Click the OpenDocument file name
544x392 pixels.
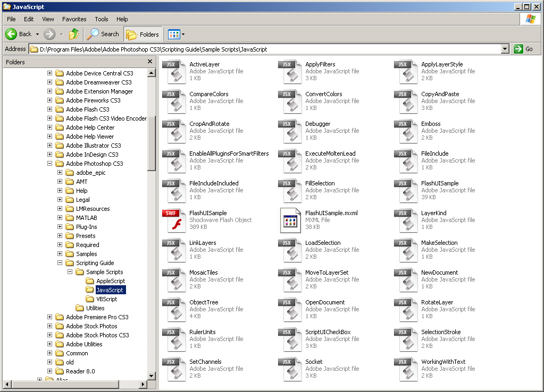(x=325, y=302)
